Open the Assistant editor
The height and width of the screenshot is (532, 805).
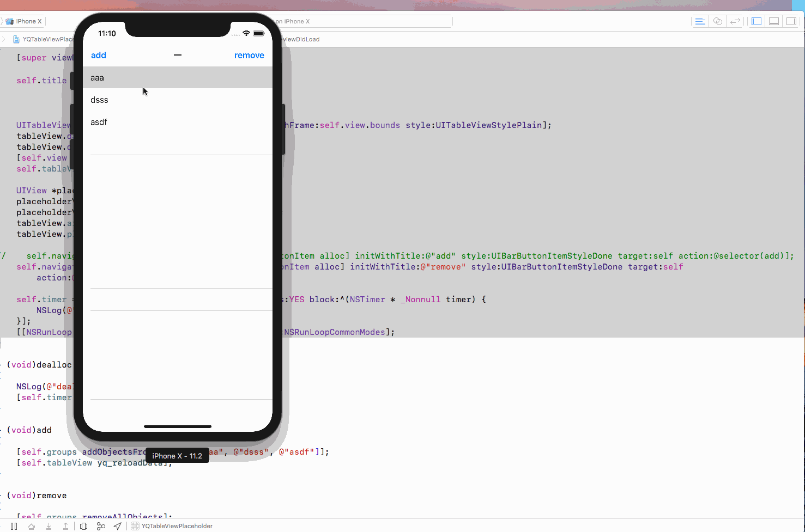coord(718,21)
